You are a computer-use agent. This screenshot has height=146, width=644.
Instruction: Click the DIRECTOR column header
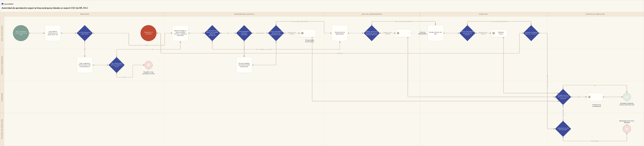point(483,14)
